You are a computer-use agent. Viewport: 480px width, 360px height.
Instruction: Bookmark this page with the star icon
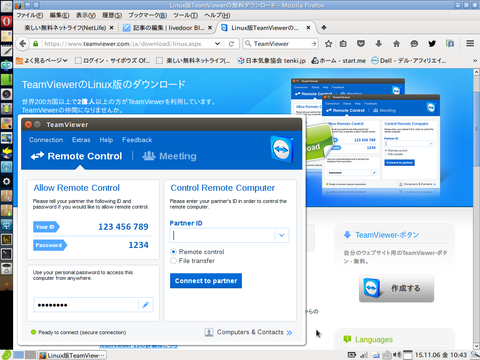click(x=328, y=44)
